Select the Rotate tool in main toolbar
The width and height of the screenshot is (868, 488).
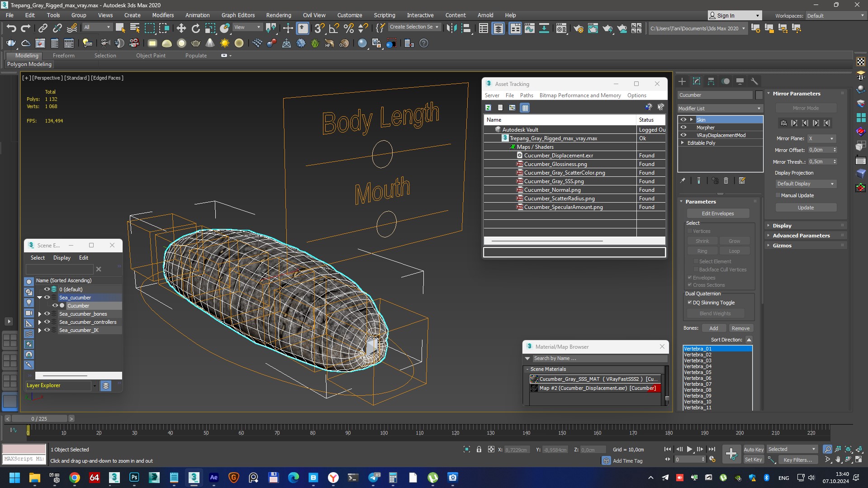[x=196, y=28]
